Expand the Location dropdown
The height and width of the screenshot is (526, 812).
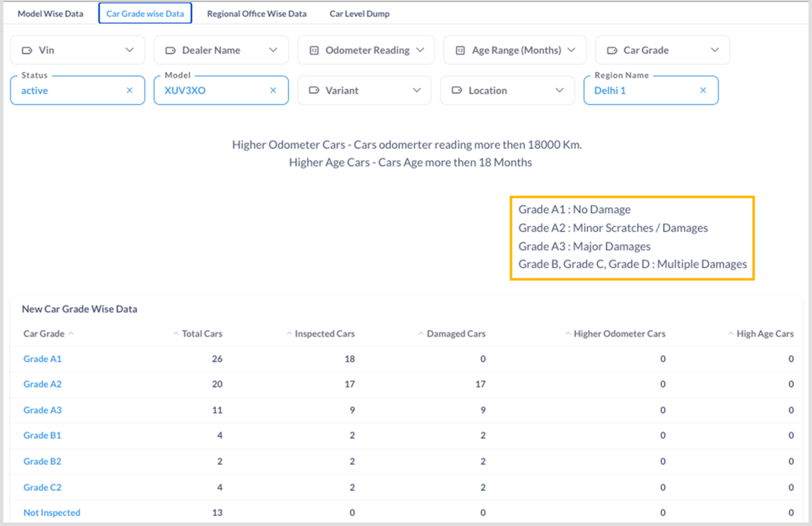560,90
